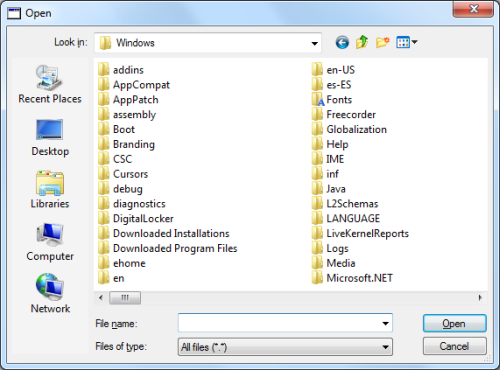This screenshot has height=370, width=500.
Task: Select the Fonts folder icon
Action: (317, 99)
